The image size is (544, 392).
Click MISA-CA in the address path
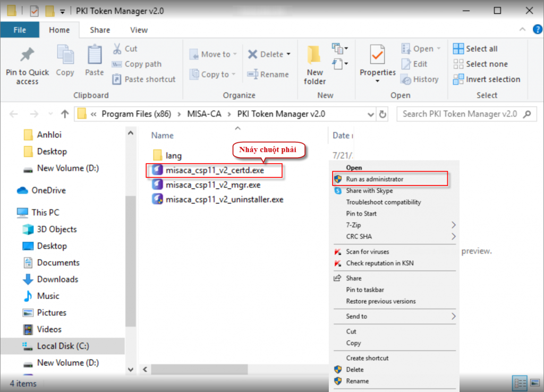click(204, 114)
